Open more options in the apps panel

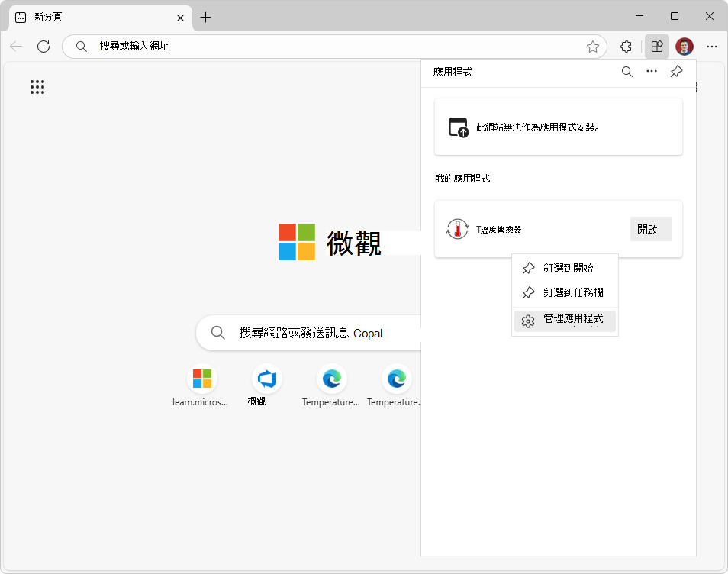tap(651, 72)
